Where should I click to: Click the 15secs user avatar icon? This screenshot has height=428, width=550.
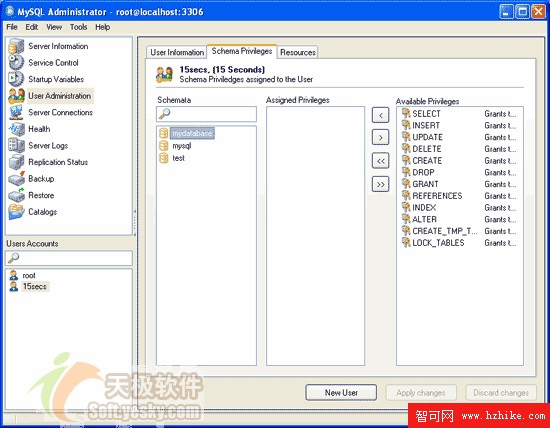(14, 286)
